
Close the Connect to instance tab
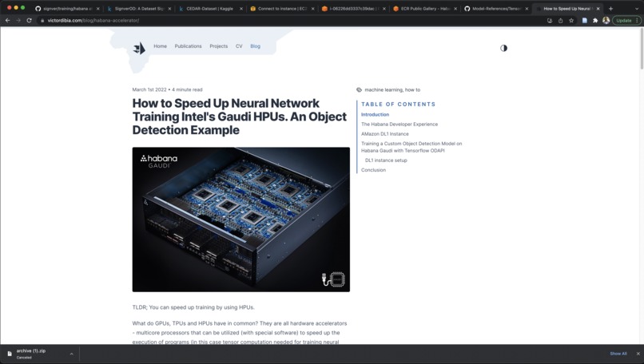click(312, 8)
